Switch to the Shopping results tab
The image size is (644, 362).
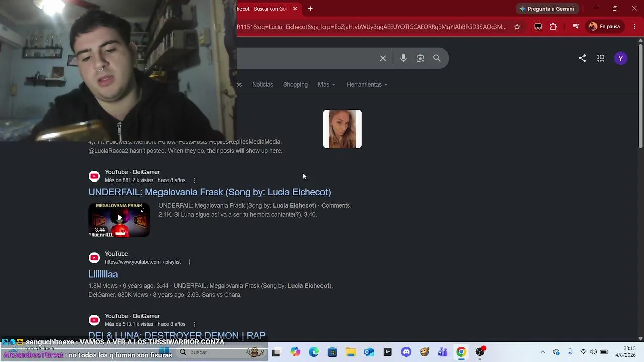click(x=295, y=85)
